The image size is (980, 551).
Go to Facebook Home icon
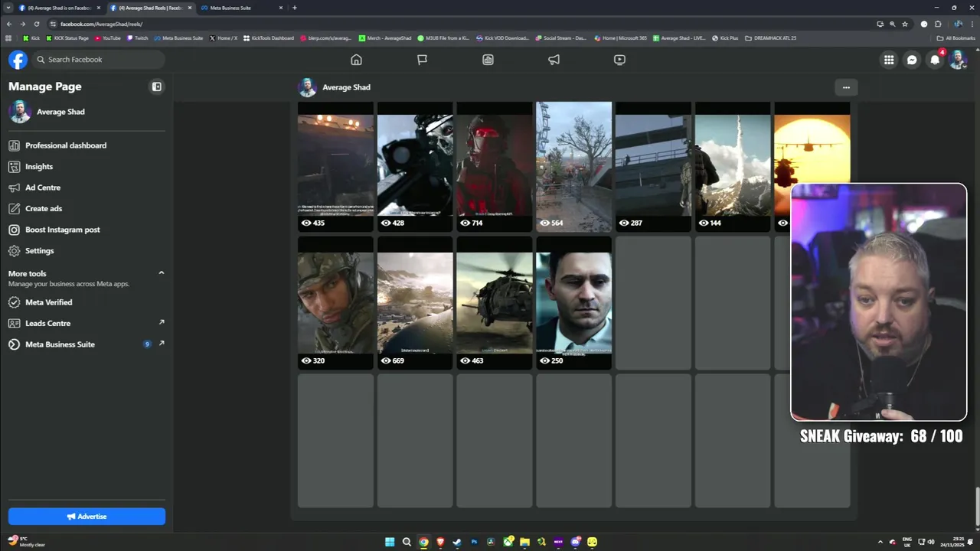click(356, 60)
